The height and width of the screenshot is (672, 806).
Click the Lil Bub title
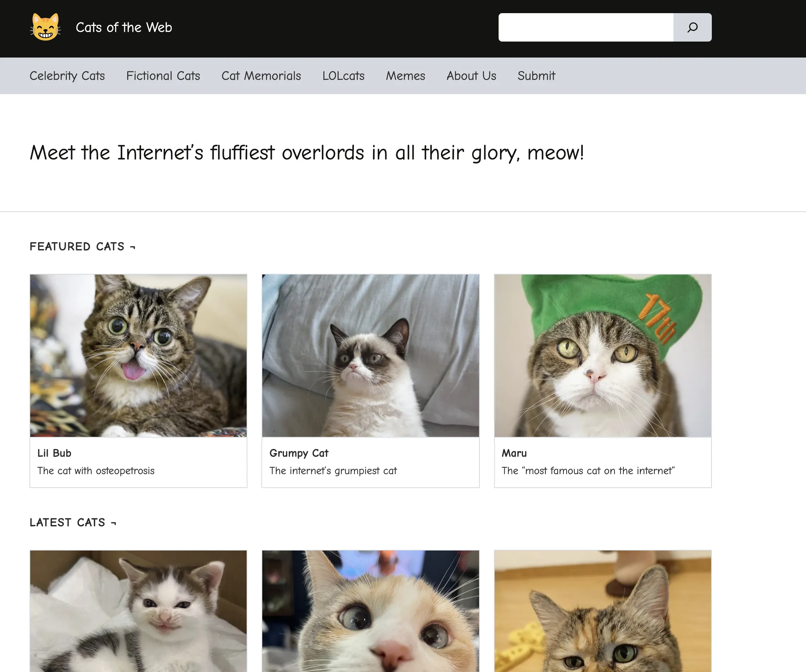coord(54,453)
